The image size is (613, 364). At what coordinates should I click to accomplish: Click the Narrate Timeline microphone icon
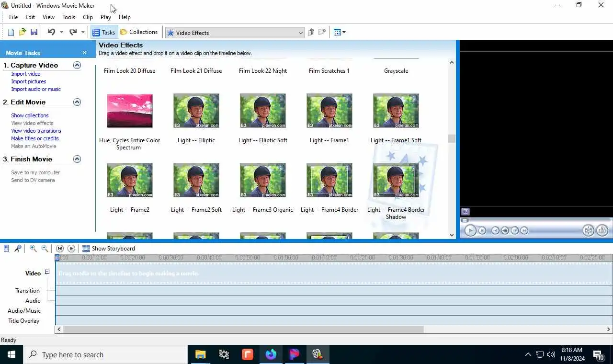[18, 249]
